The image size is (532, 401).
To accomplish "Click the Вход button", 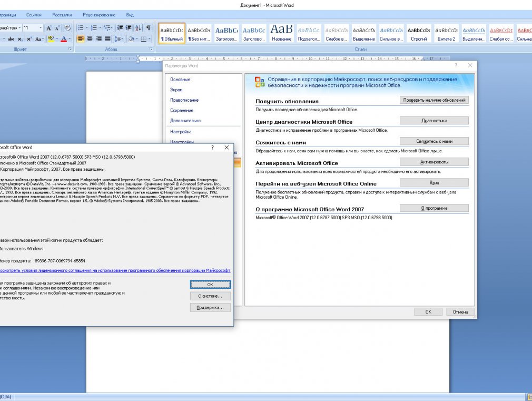I will coord(434,183).
